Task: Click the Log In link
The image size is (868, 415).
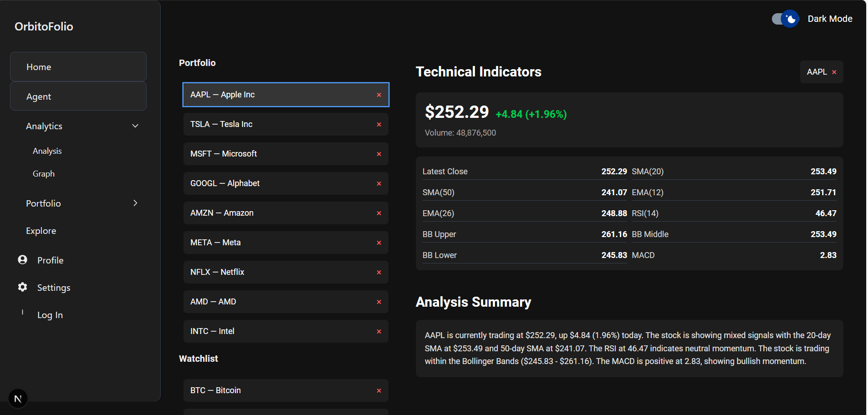Action: coord(50,315)
